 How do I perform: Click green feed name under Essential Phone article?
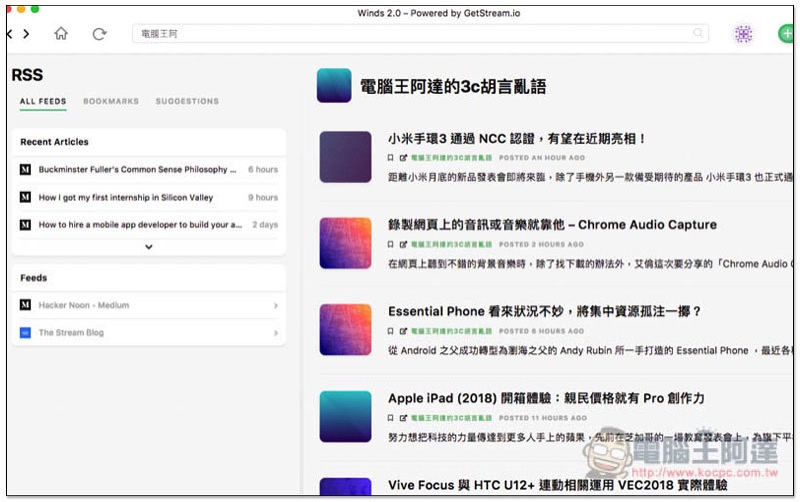coord(452,332)
